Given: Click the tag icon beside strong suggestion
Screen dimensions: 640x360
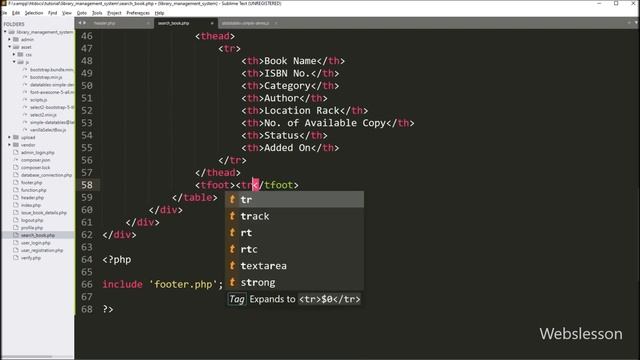Looking at the screenshot, I should [x=232, y=282].
